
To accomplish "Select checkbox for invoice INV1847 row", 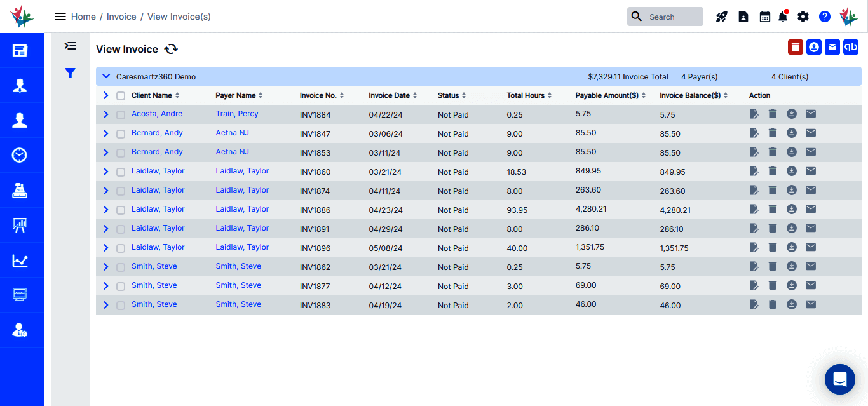I will point(121,134).
